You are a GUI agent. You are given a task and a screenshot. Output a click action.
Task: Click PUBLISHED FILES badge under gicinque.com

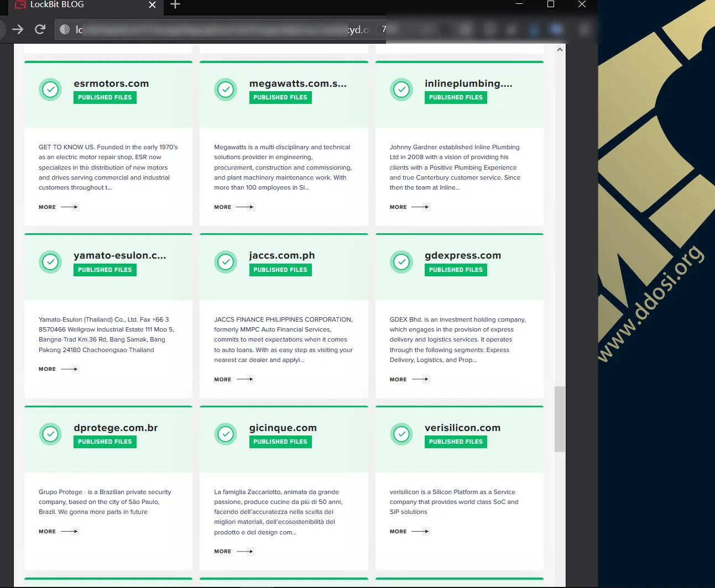coord(280,442)
